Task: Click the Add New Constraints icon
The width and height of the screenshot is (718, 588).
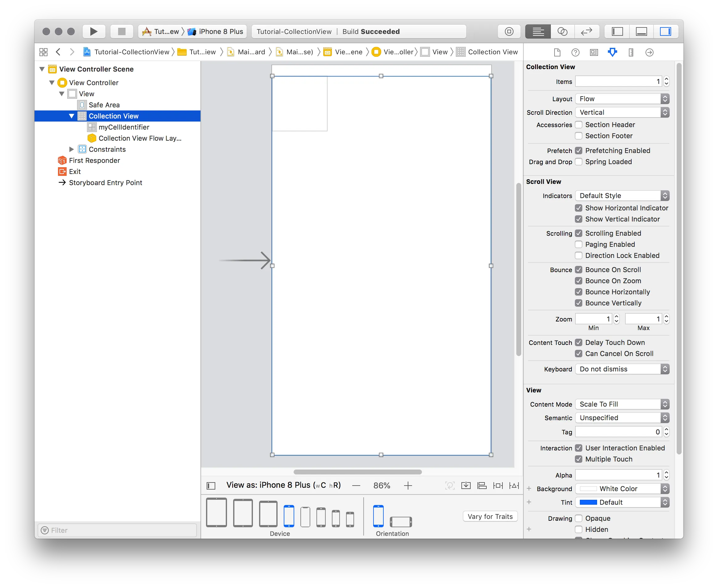Action: tap(498, 486)
